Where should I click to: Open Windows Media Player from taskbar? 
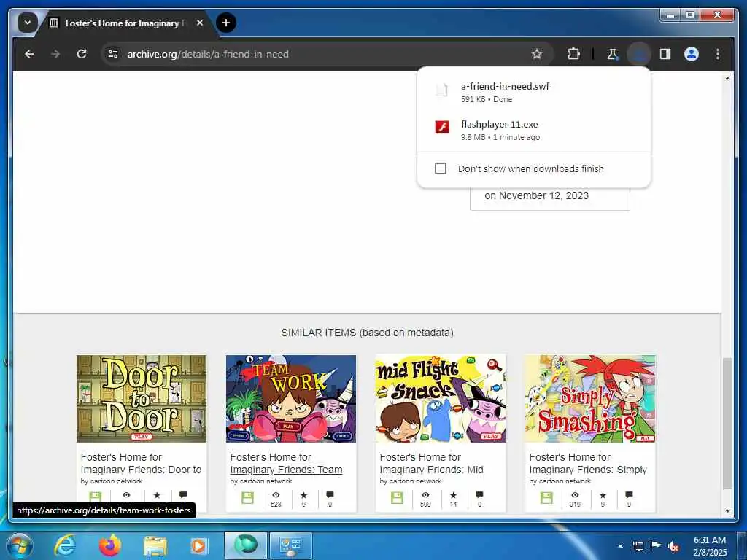[x=198, y=545]
